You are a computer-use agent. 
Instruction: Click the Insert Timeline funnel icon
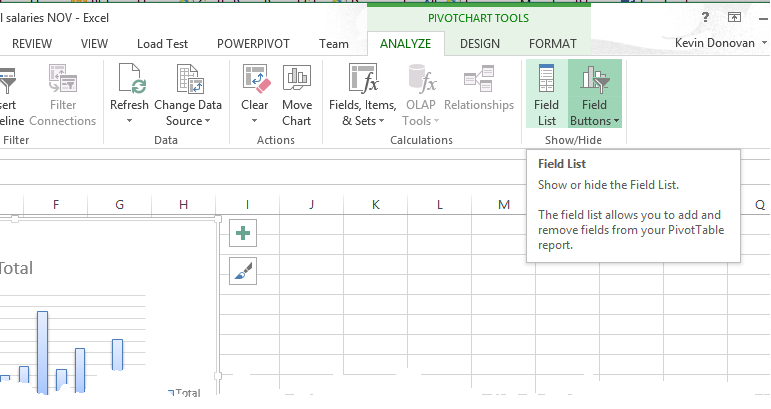pyautogui.click(x=7, y=81)
